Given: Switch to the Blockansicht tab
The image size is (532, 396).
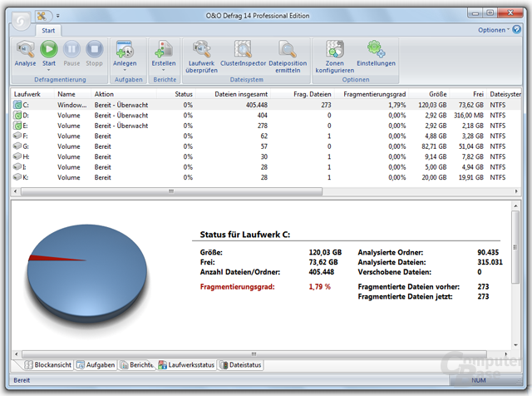Looking at the screenshot, I should (x=48, y=364).
